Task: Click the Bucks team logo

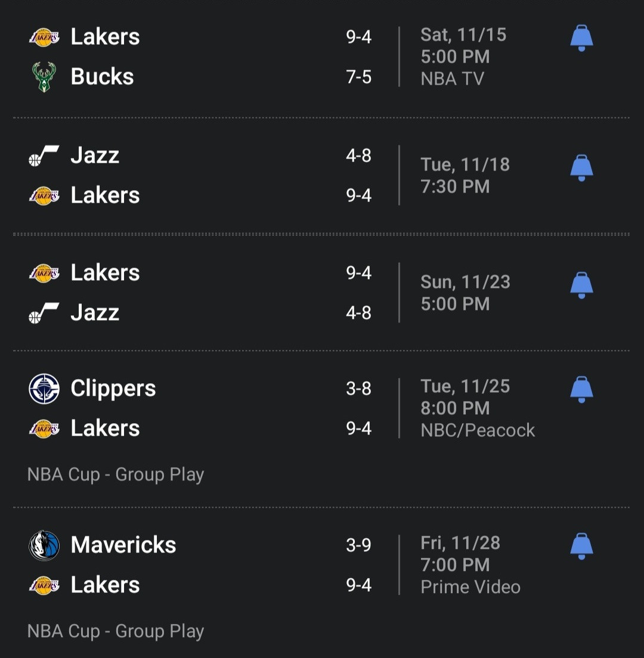Action: pos(44,77)
